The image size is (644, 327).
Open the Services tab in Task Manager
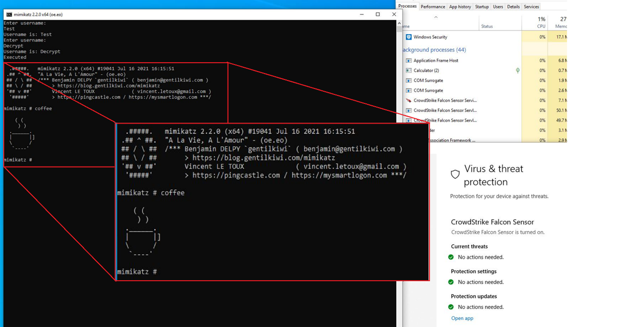click(x=531, y=7)
